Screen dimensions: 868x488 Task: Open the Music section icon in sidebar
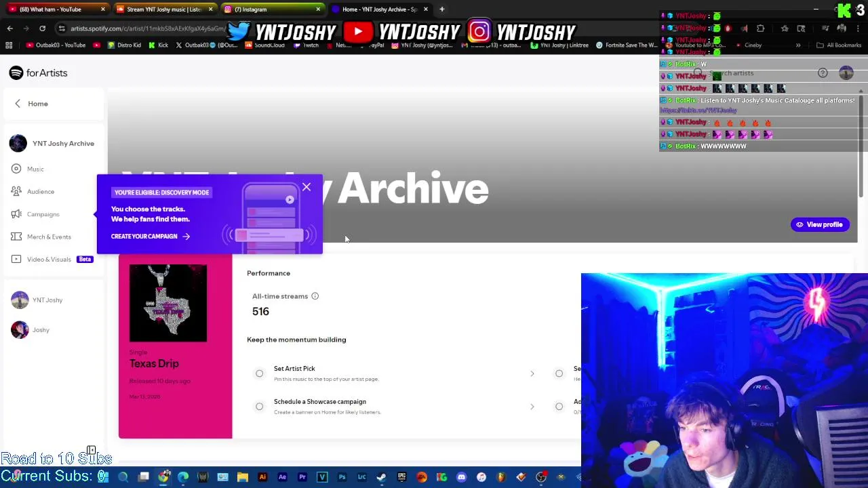click(x=16, y=169)
